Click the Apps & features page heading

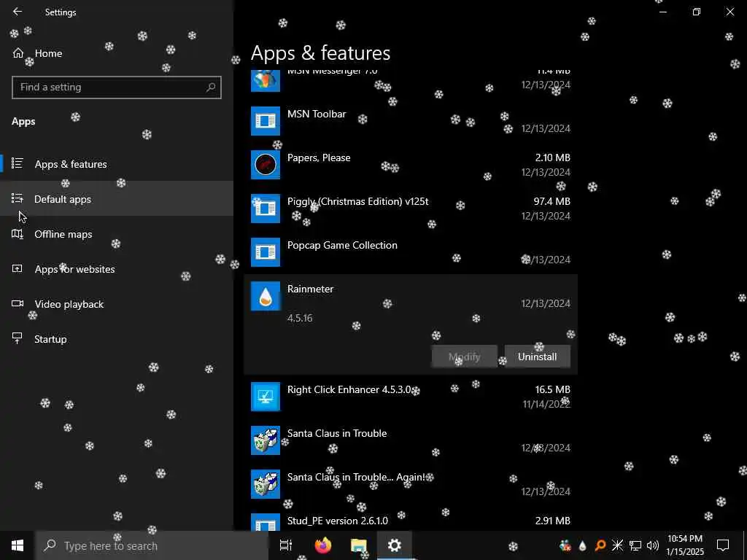pos(321,52)
